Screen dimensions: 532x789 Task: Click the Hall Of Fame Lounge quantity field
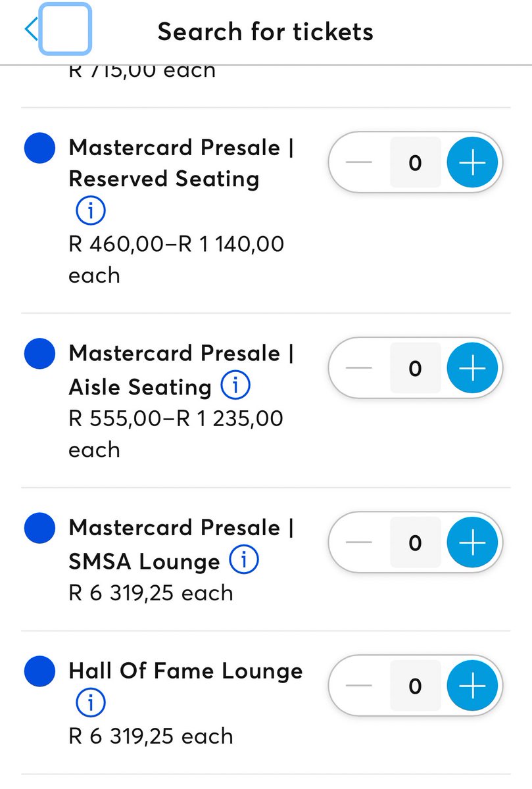tap(415, 686)
